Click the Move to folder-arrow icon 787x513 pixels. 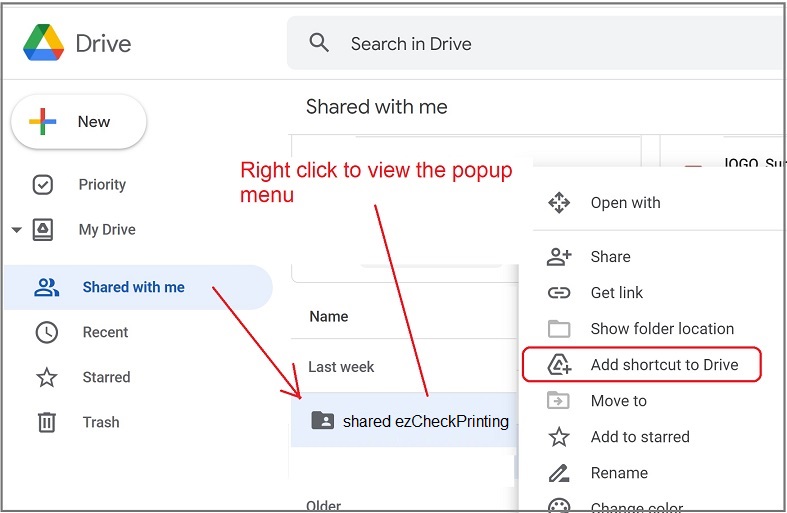(x=558, y=400)
